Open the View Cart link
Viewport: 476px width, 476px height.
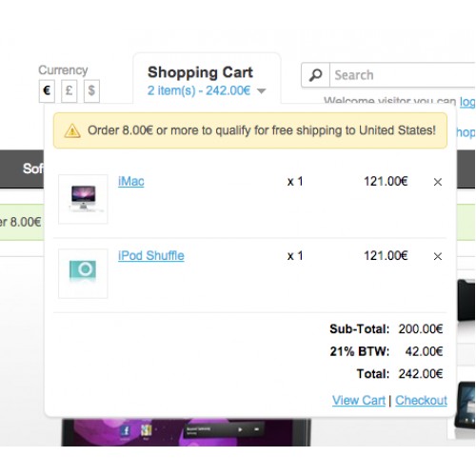359,401
